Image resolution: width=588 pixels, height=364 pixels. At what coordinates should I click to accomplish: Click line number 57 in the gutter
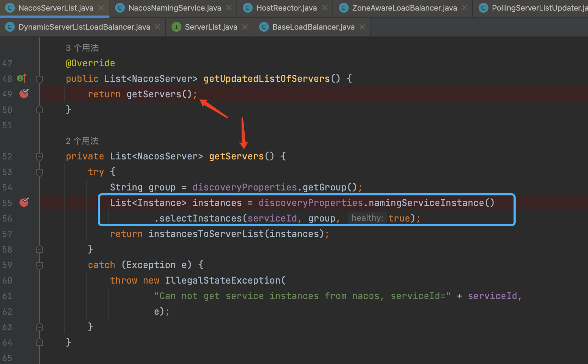coord(7,234)
